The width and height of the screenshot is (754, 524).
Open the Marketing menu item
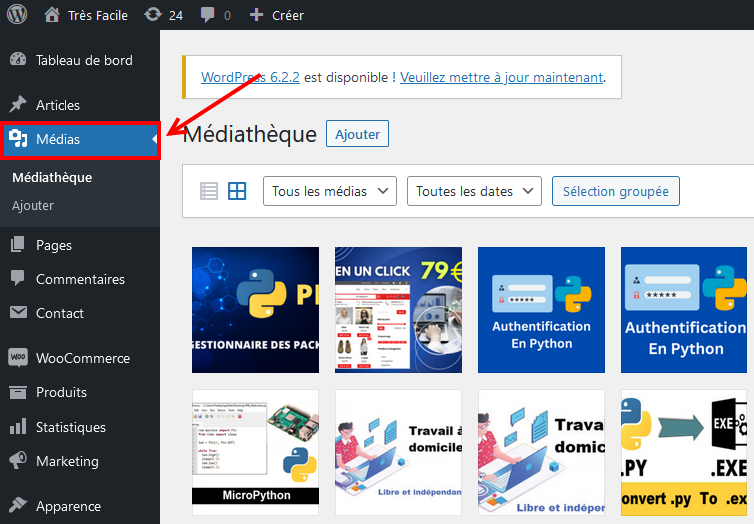coord(67,461)
